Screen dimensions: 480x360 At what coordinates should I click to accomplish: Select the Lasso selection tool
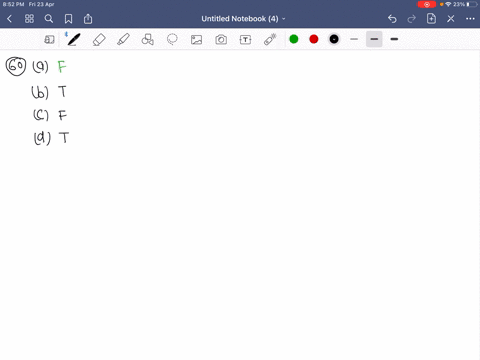point(172,39)
